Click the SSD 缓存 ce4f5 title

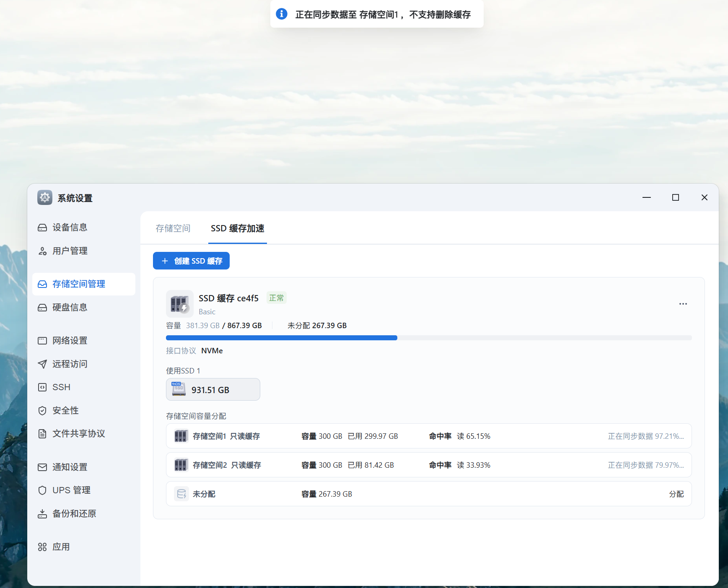point(229,298)
